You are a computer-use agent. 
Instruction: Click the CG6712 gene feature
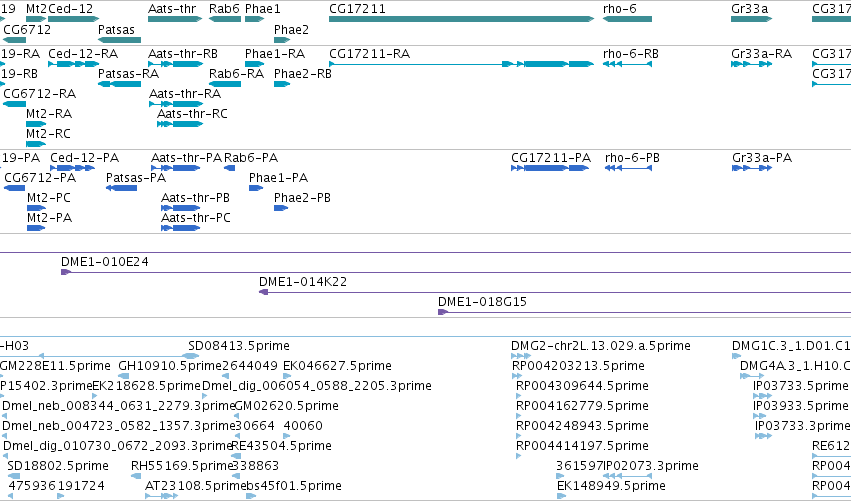[15, 40]
